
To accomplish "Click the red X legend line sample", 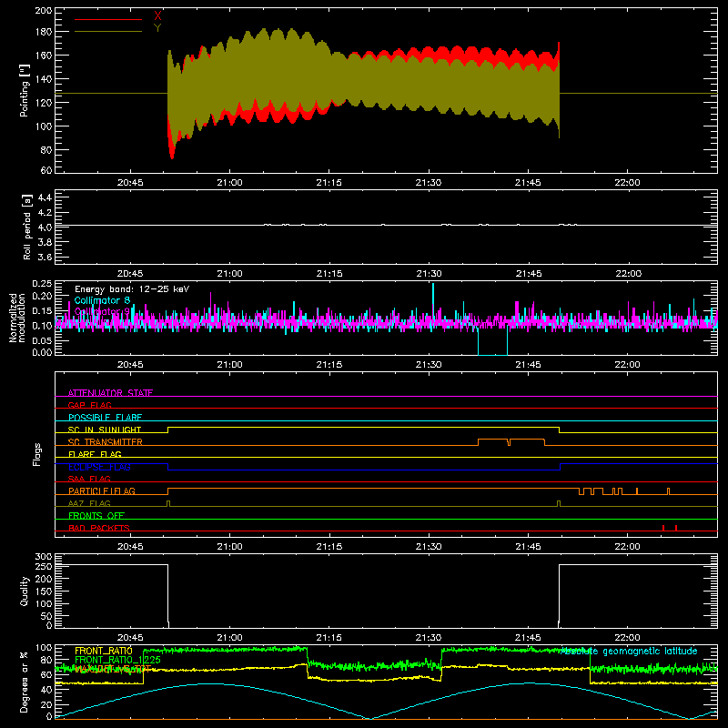I will (x=108, y=19).
